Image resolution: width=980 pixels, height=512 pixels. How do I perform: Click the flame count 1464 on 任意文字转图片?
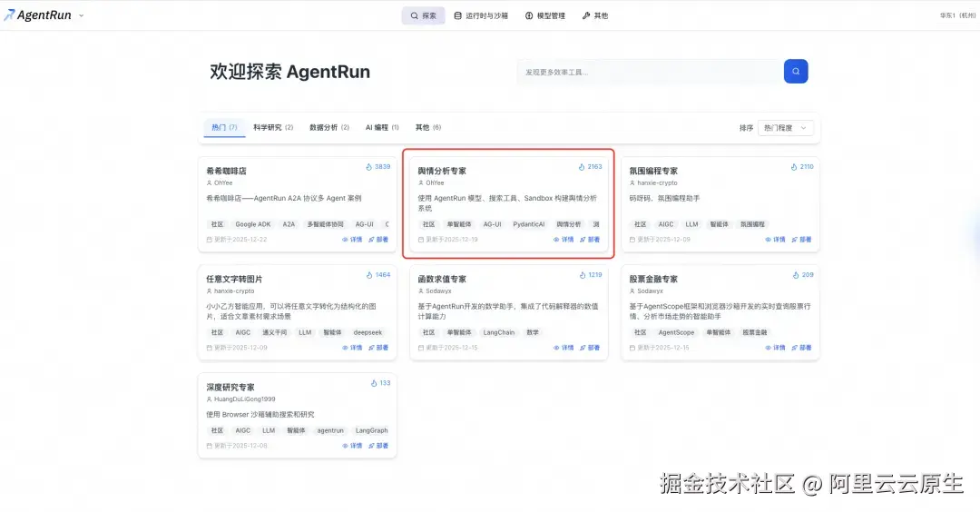[378, 275]
